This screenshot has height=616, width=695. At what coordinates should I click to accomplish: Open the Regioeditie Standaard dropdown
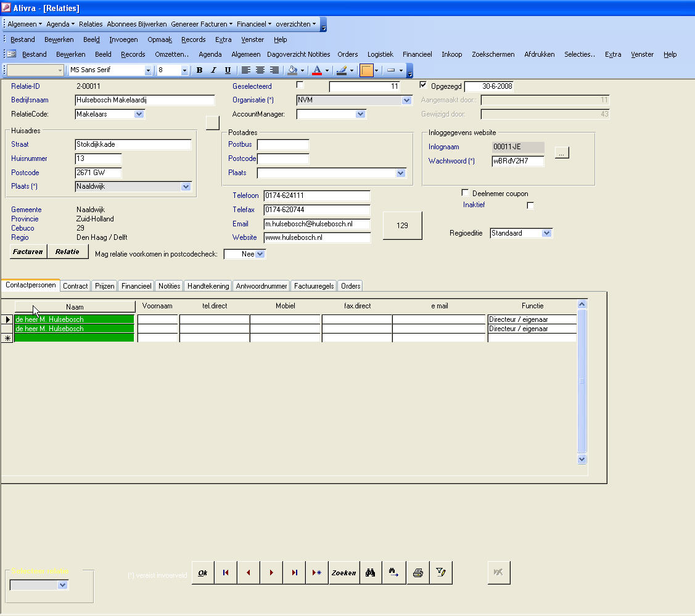547,233
